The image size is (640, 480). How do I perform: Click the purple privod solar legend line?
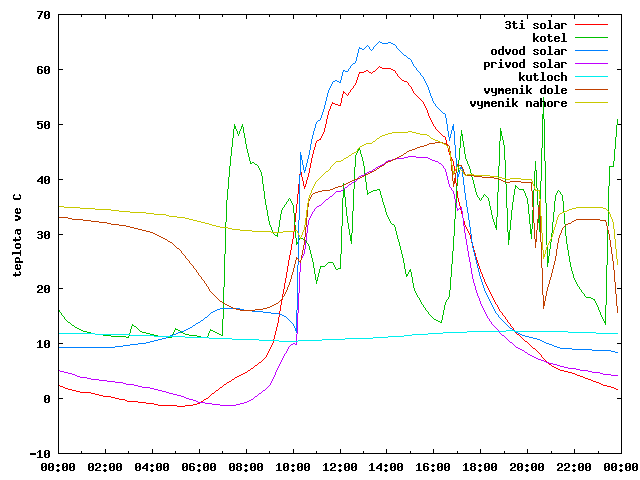[591, 64]
